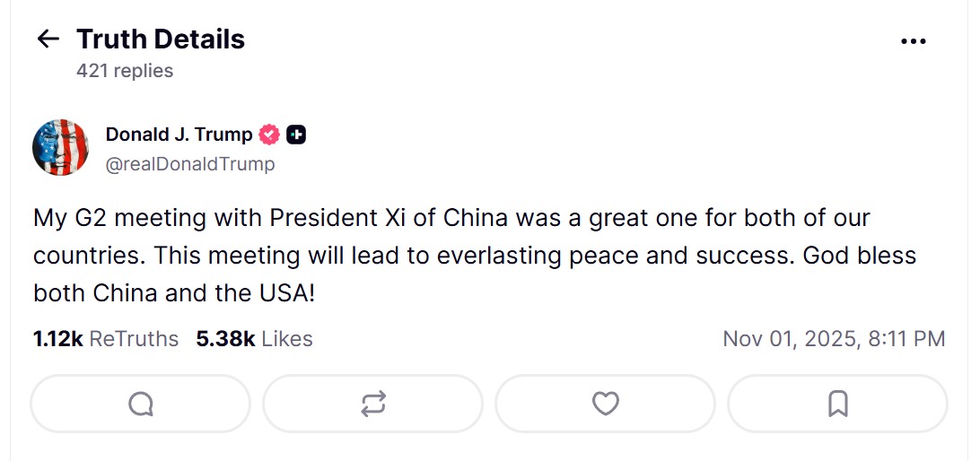
Task: Click the black plus badge beside the name
Action: (296, 135)
